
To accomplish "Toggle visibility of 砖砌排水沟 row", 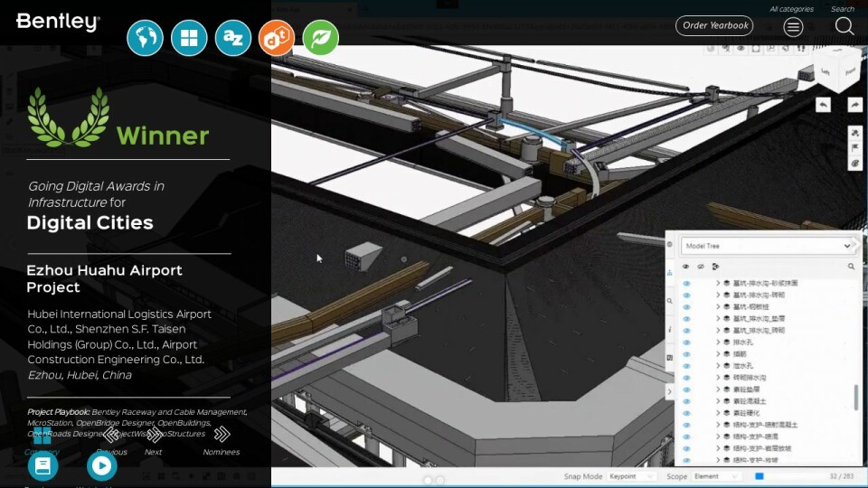I will click(686, 378).
